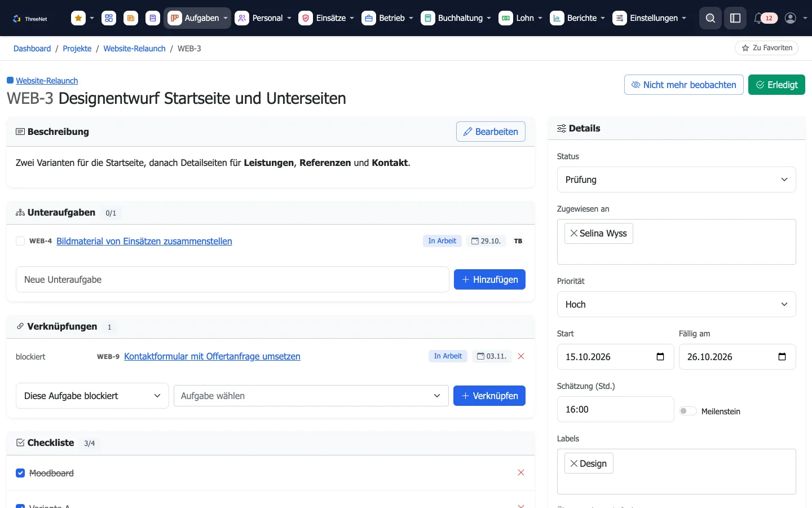Click the orange notes icon in navbar
812x508 pixels.
[131, 18]
